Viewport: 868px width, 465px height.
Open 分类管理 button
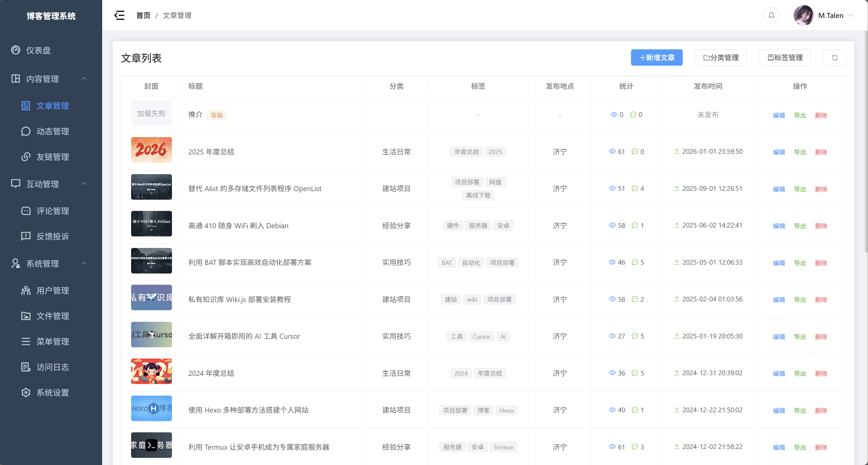click(x=721, y=57)
